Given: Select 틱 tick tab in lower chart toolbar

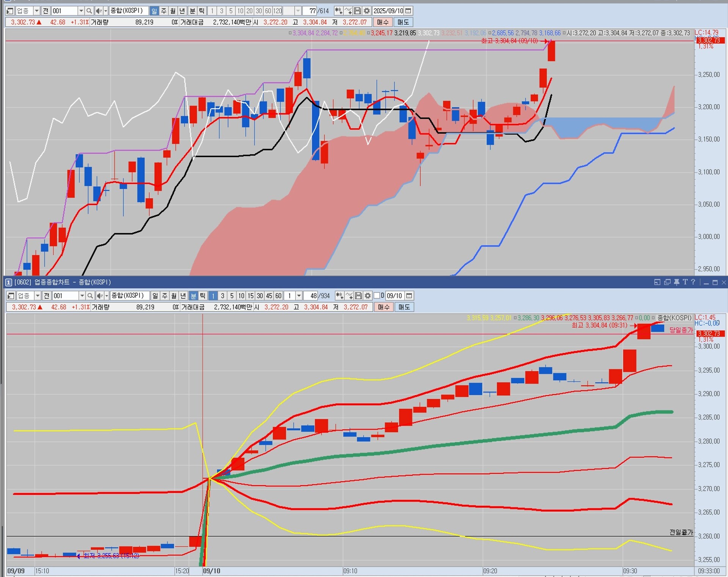Looking at the screenshot, I should tap(202, 296).
